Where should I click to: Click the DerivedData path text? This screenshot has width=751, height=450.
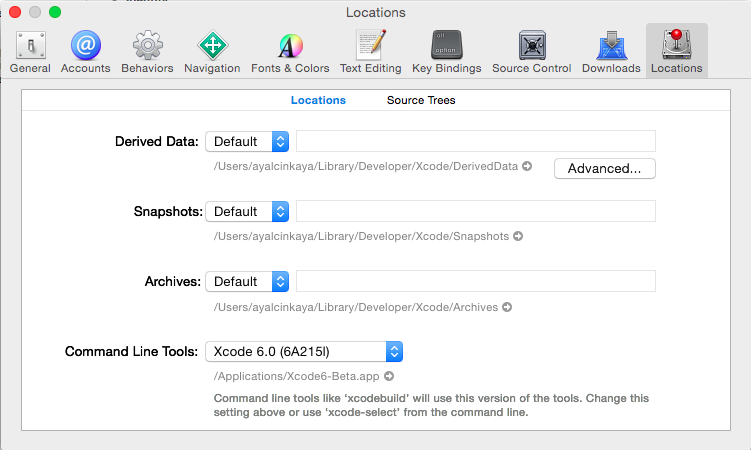[366, 166]
